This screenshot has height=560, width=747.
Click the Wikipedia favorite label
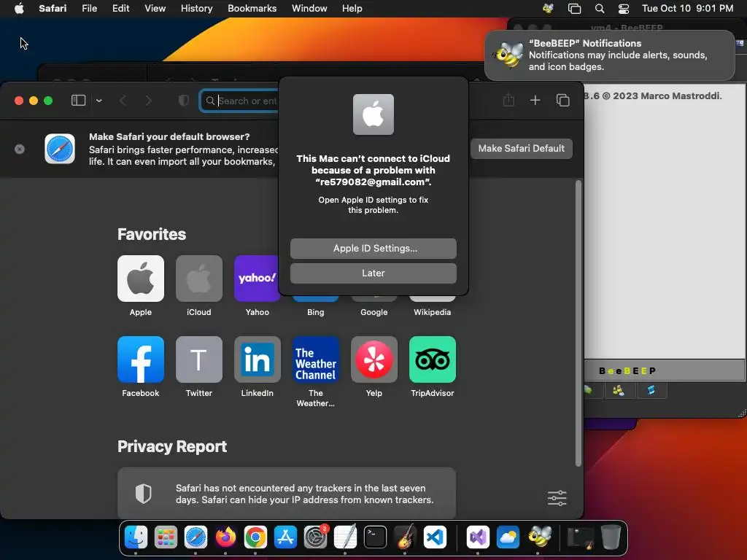tap(432, 312)
